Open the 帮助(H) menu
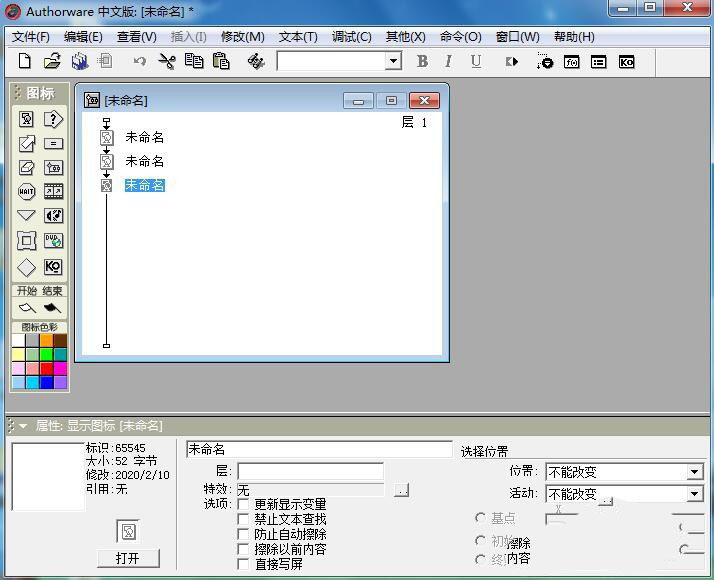Viewport: 714px width, 580px height. pyautogui.click(x=574, y=37)
